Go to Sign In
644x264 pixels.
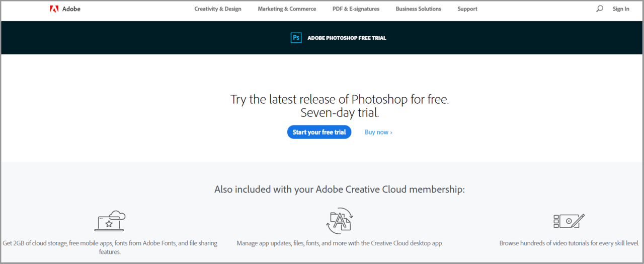click(621, 9)
